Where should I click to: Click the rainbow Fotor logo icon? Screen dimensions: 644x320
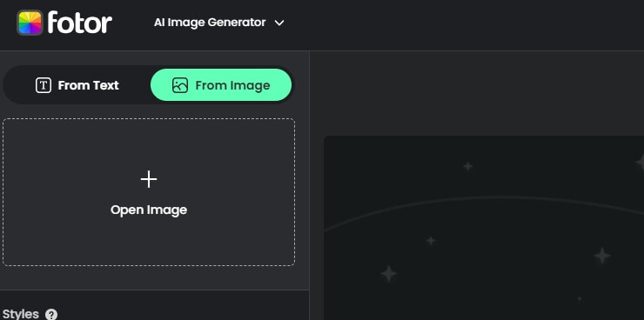point(30,23)
